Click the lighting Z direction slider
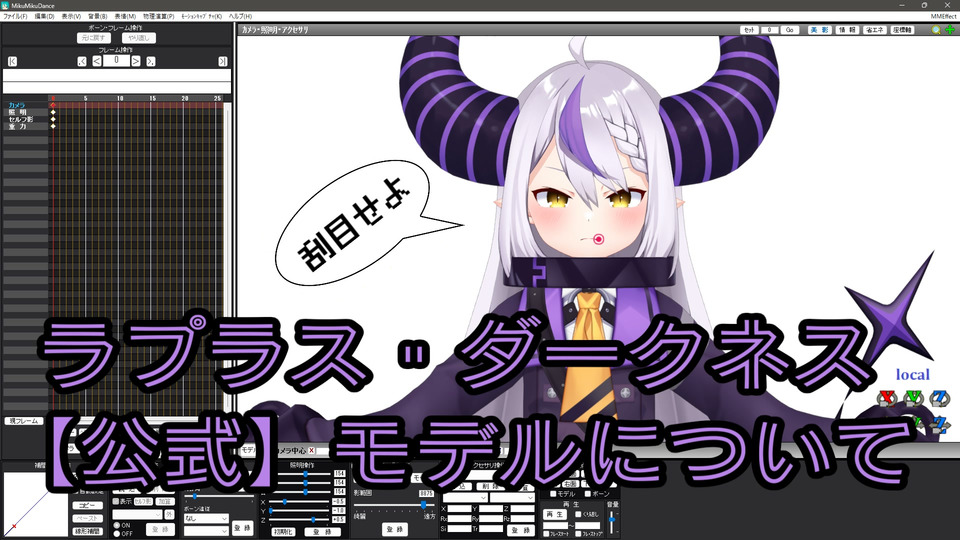Screen dimensions: 960x540 [301, 519]
